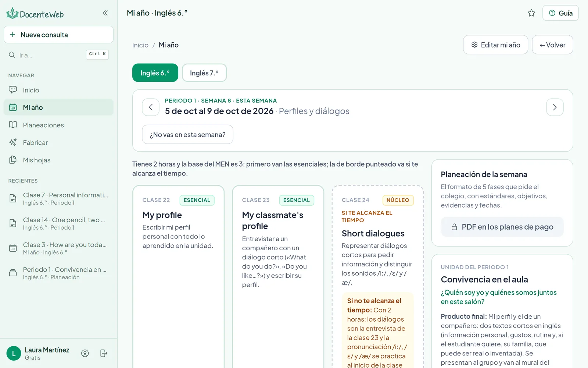Viewport: 588px width, 368px height.
Task: Click PDF en los planes de pago
Action: click(502, 227)
